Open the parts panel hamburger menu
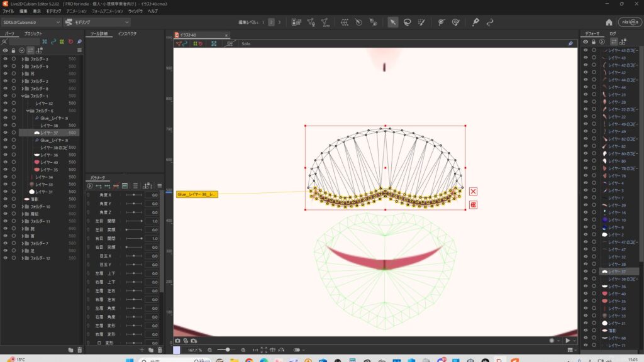This screenshot has height=362, width=644. tap(79, 50)
